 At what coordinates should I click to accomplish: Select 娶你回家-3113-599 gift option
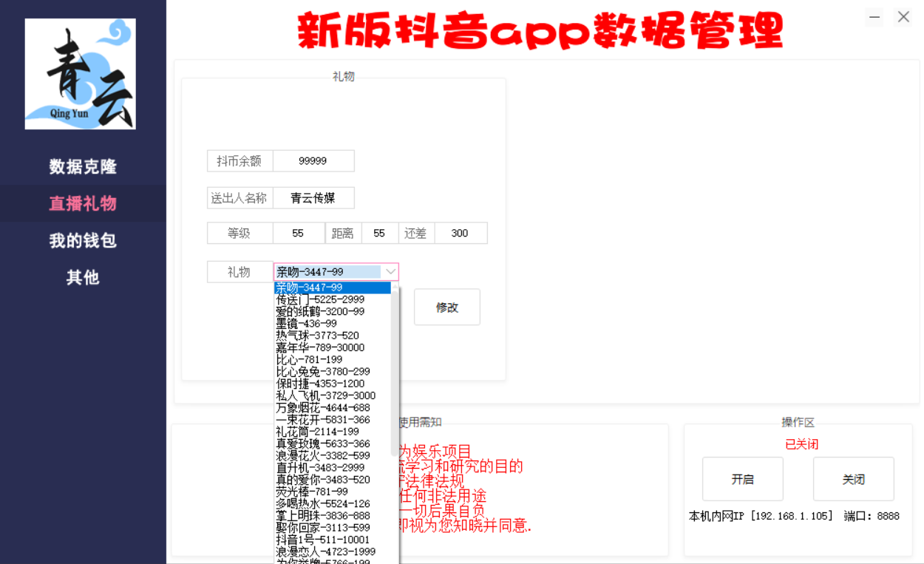coord(332,527)
